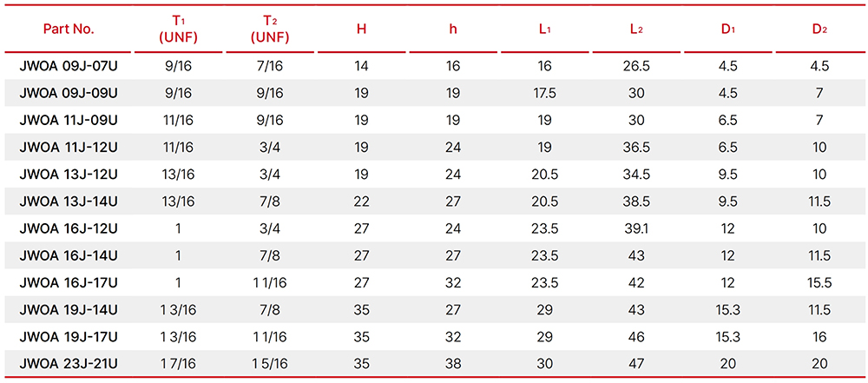
Task: Click T2 value 1 5/16 in last row
Action: pos(270,364)
